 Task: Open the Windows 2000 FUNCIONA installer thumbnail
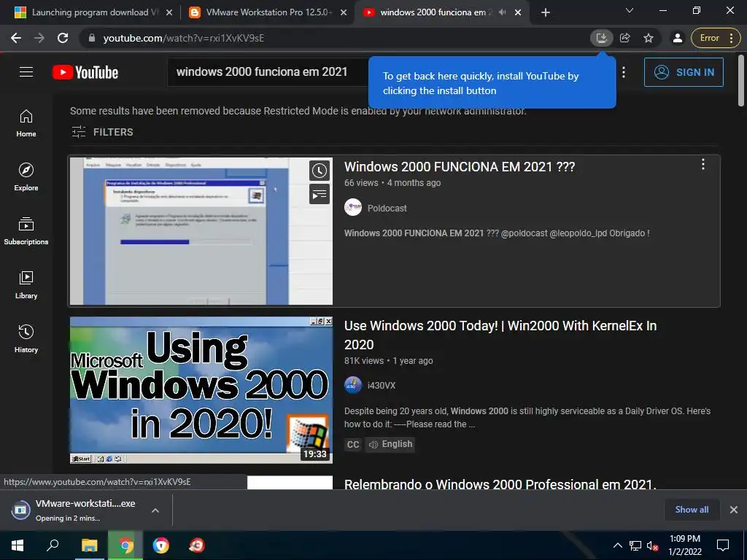click(x=201, y=231)
